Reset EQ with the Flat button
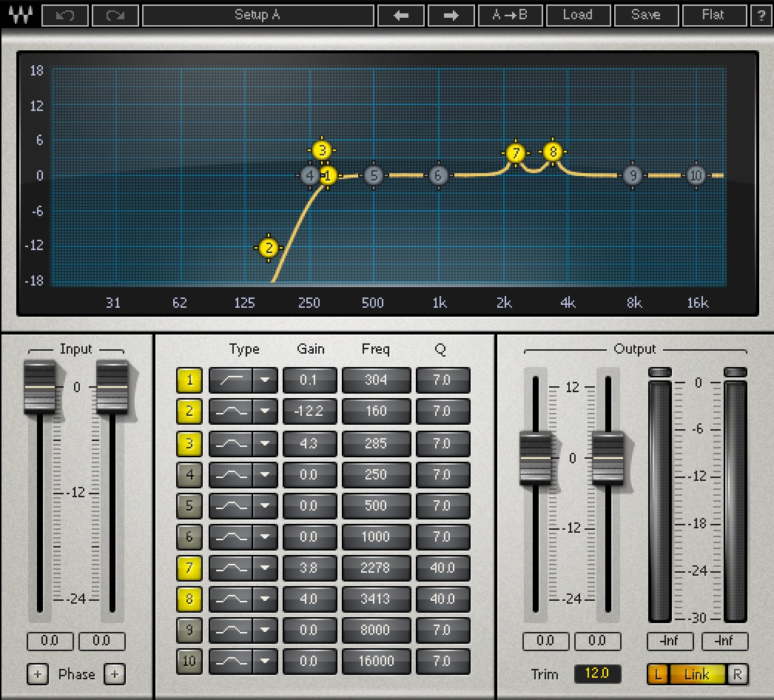774x700 pixels. coord(714,16)
